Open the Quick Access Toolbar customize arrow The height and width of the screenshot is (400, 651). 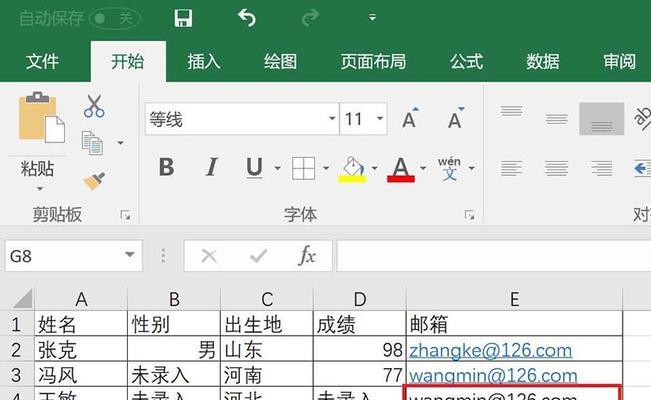372,17
